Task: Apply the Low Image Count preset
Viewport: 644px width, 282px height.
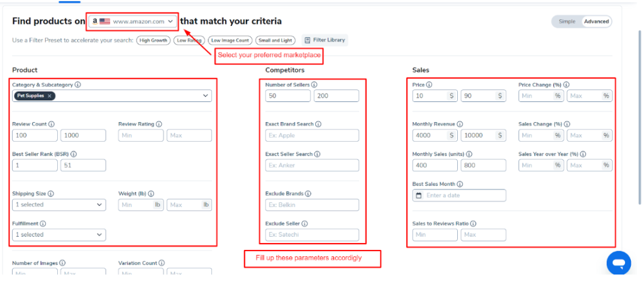Action: point(230,41)
